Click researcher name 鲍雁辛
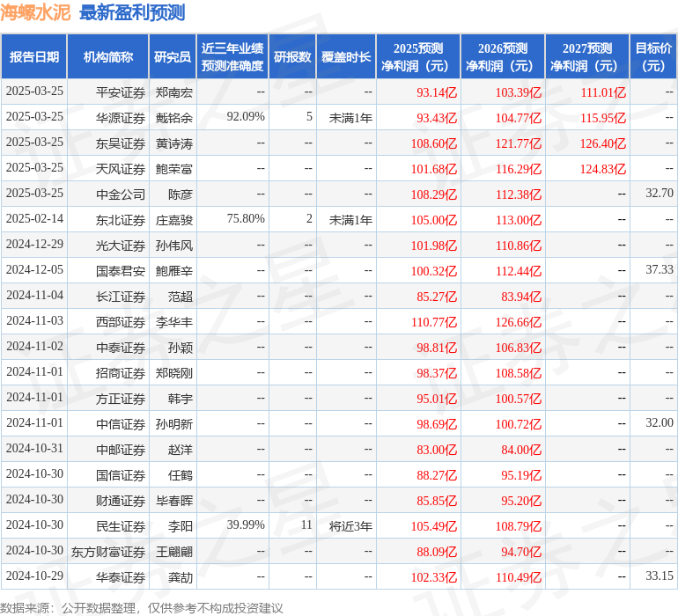This screenshot has height=616, width=678. tap(174, 271)
